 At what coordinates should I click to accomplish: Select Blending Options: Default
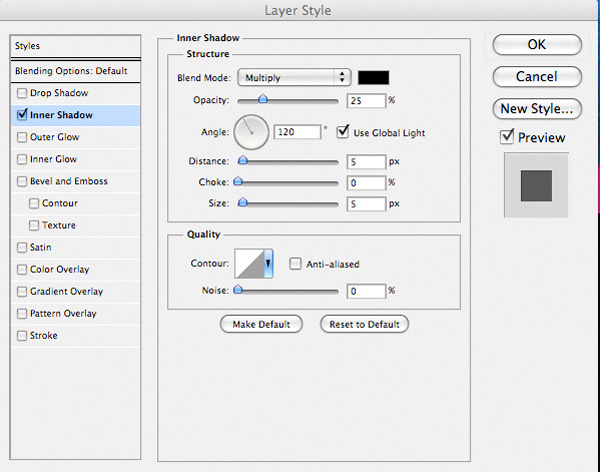[75, 71]
